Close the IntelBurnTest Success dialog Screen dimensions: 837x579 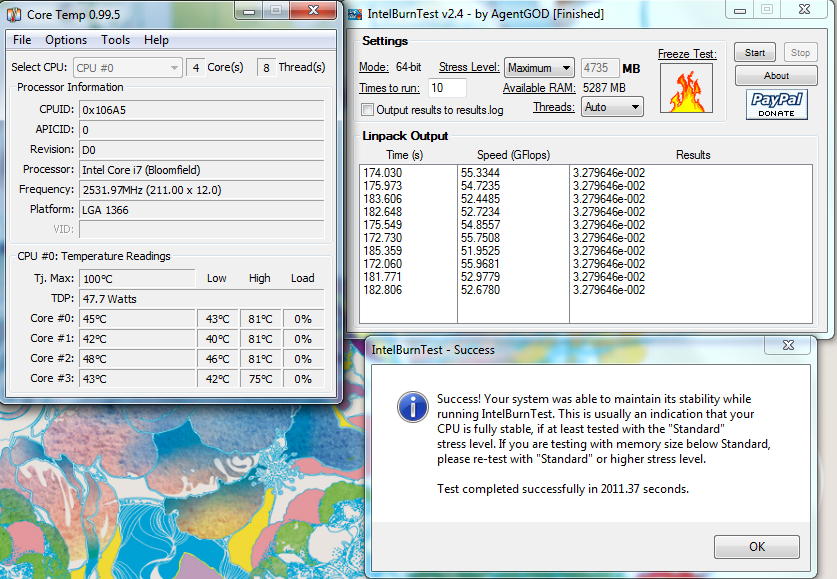click(788, 345)
